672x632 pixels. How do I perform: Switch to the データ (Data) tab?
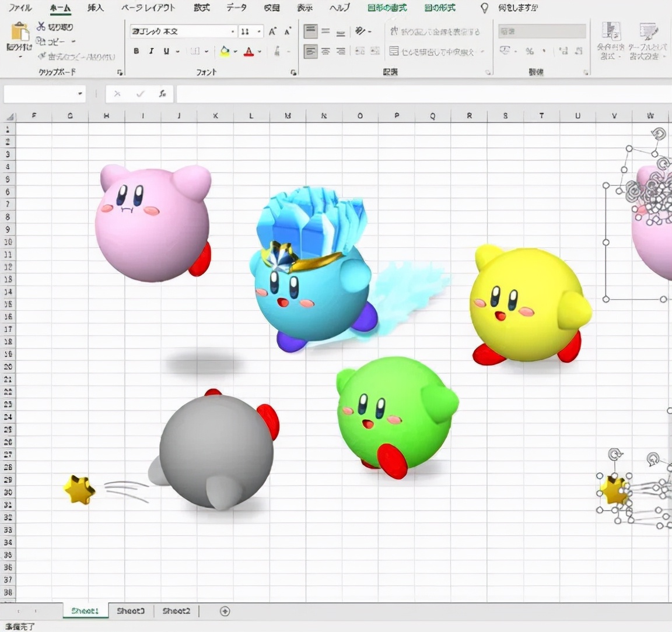237,8
